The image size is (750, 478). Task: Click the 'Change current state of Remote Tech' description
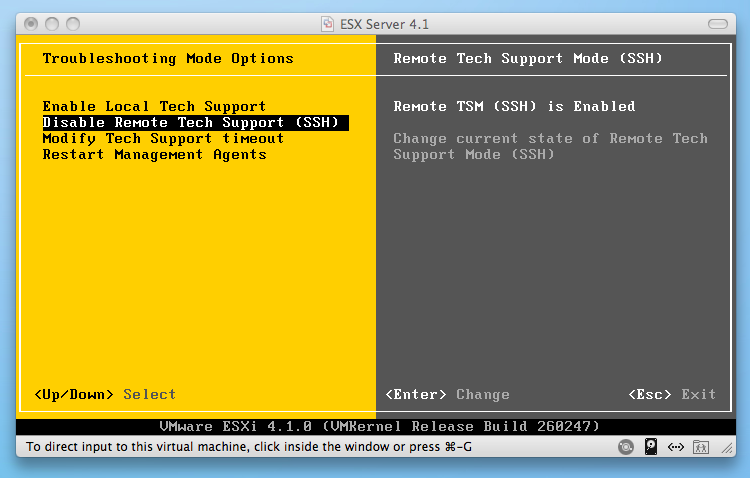550,146
